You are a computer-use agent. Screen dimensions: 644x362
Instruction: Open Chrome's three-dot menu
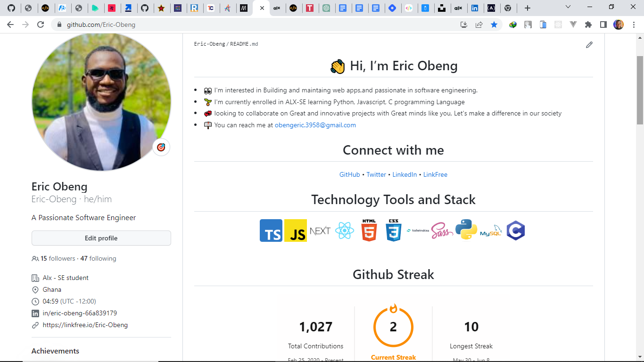point(634,25)
